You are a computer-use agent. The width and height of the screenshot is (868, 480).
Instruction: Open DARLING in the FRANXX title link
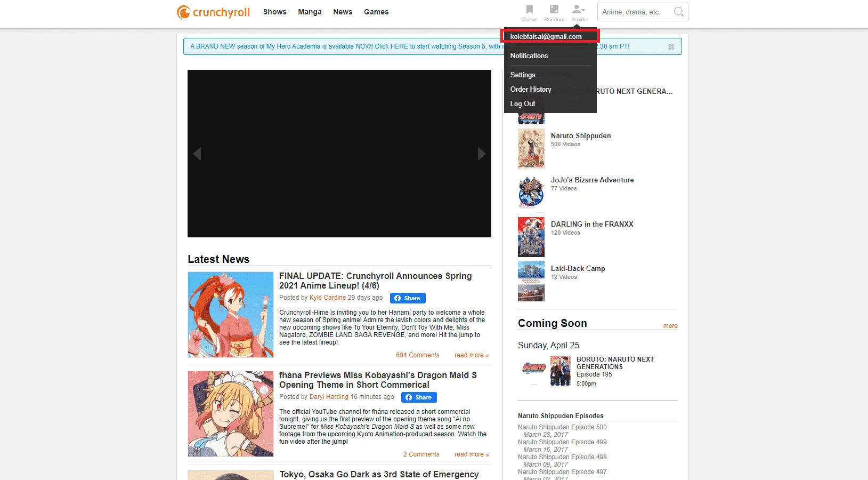pyautogui.click(x=592, y=224)
